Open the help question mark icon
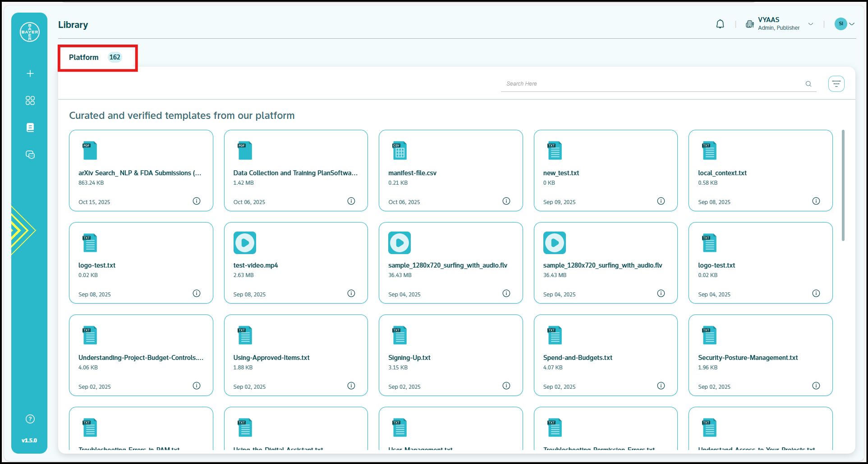The image size is (868, 464). point(30,419)
